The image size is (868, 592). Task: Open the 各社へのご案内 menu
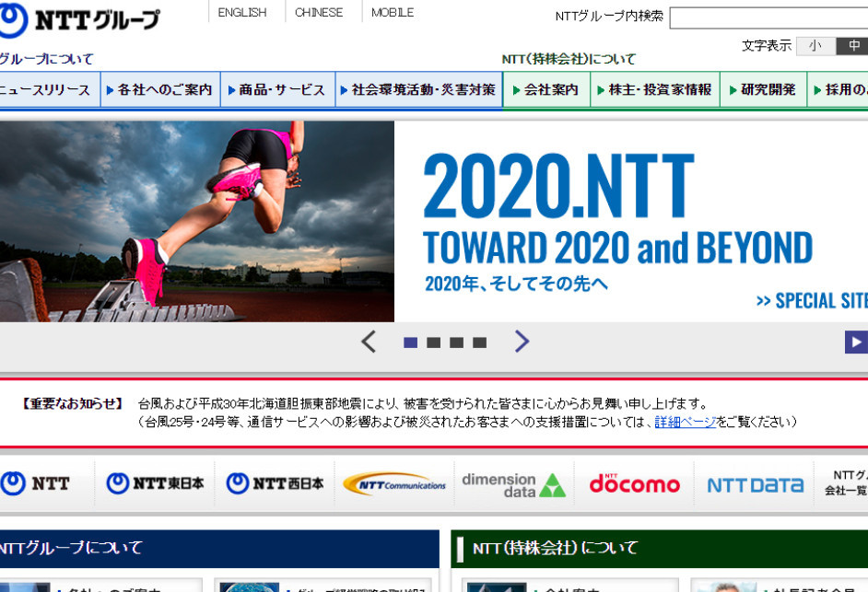coord(160,89)
